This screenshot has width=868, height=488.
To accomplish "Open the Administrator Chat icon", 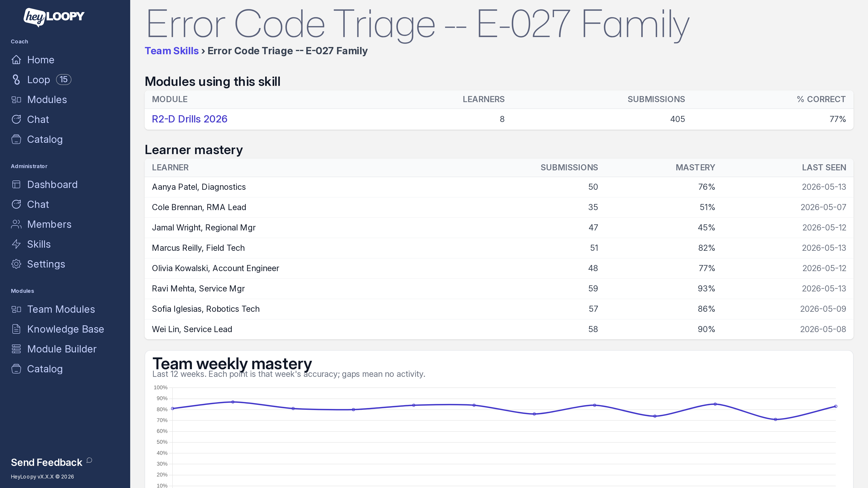I will [16, 204].
